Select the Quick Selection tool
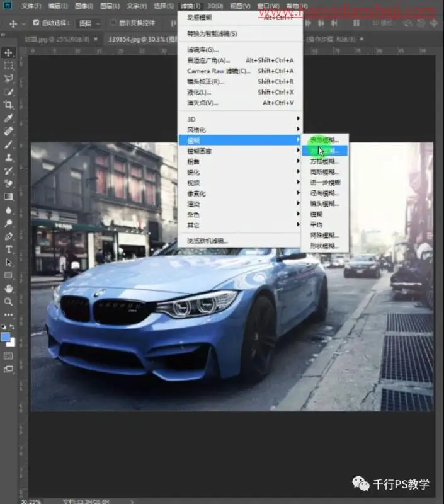The image size is (444, 504). click(9, 92)
